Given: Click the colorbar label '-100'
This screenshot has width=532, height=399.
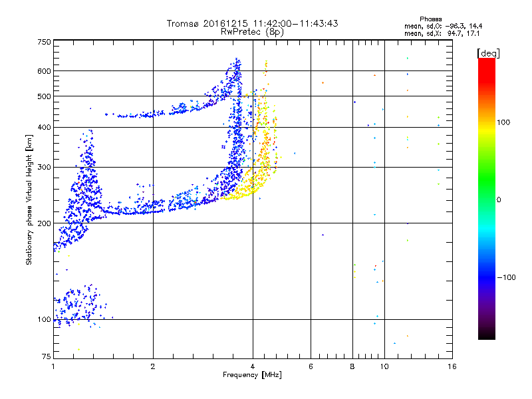Looking at the screenshot, I should coord(506,277).
